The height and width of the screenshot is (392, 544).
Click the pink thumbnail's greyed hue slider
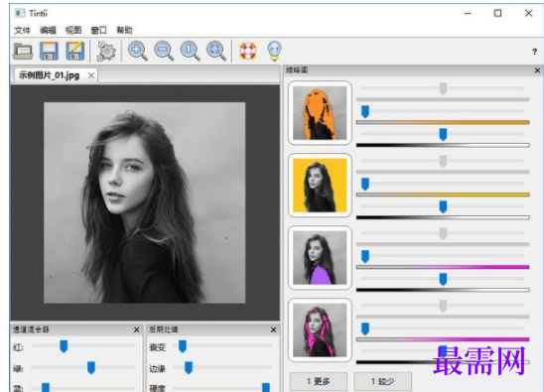point(443,306)
